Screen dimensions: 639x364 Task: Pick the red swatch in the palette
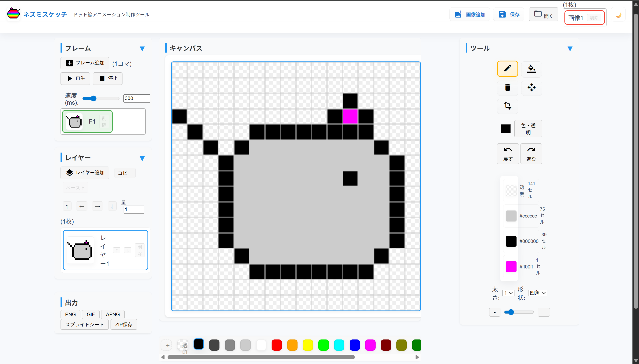click(276, 345)
